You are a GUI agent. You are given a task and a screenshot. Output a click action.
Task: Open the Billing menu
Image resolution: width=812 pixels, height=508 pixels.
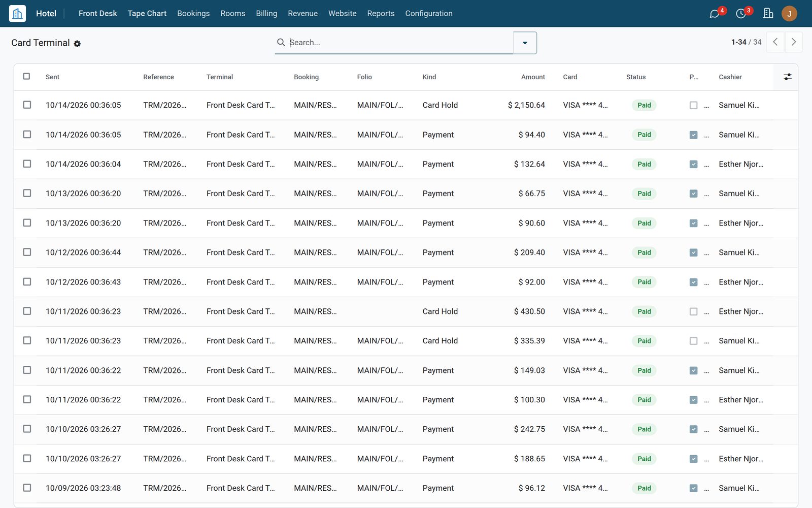[x=266, y=13]
